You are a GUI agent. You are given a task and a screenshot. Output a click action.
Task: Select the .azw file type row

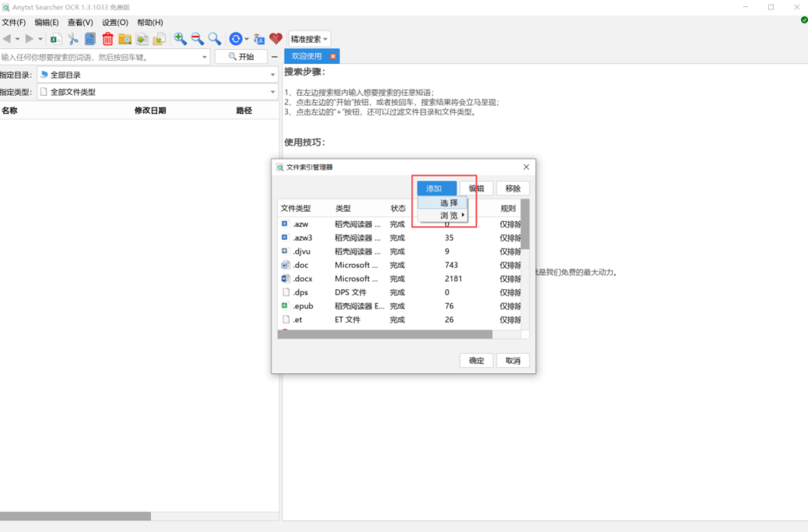click(400, 224)
